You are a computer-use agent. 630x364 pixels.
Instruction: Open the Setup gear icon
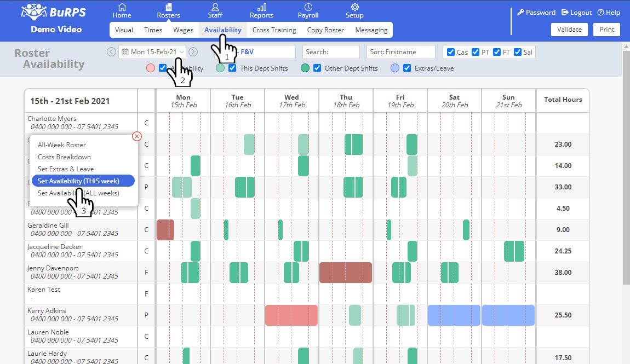(354, 7)
